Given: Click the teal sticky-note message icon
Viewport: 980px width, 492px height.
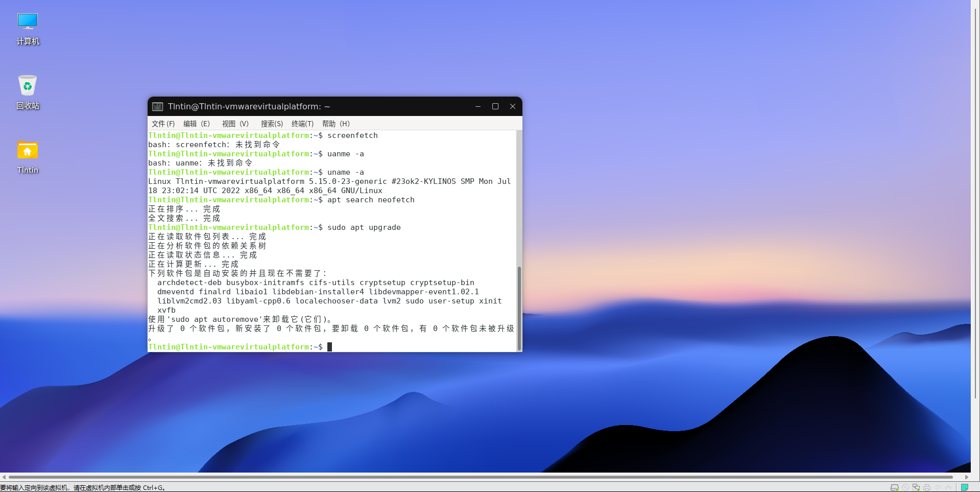Looking at the screenshot, I should tap(965, 487).
